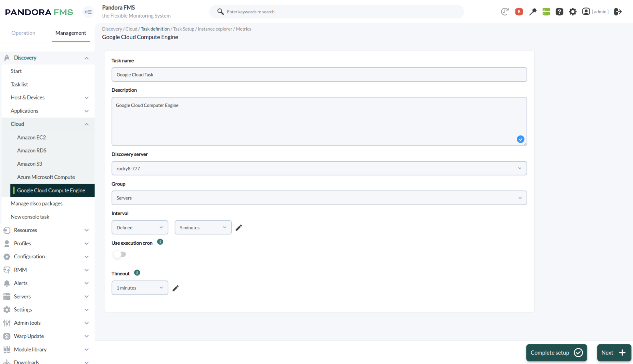
Task: Edit the Timeout using the pencil icon
Action: tap(176, 288)
